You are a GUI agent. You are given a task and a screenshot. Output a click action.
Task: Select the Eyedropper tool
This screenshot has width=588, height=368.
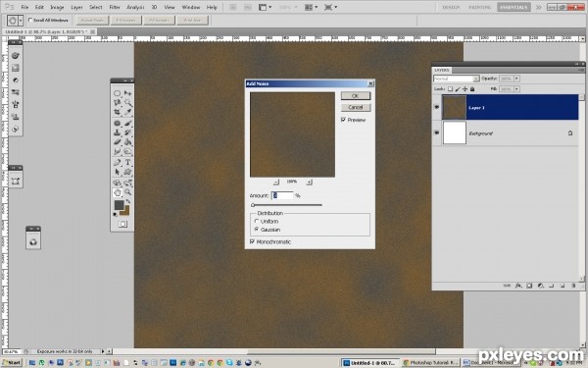[x=127, y=112]
